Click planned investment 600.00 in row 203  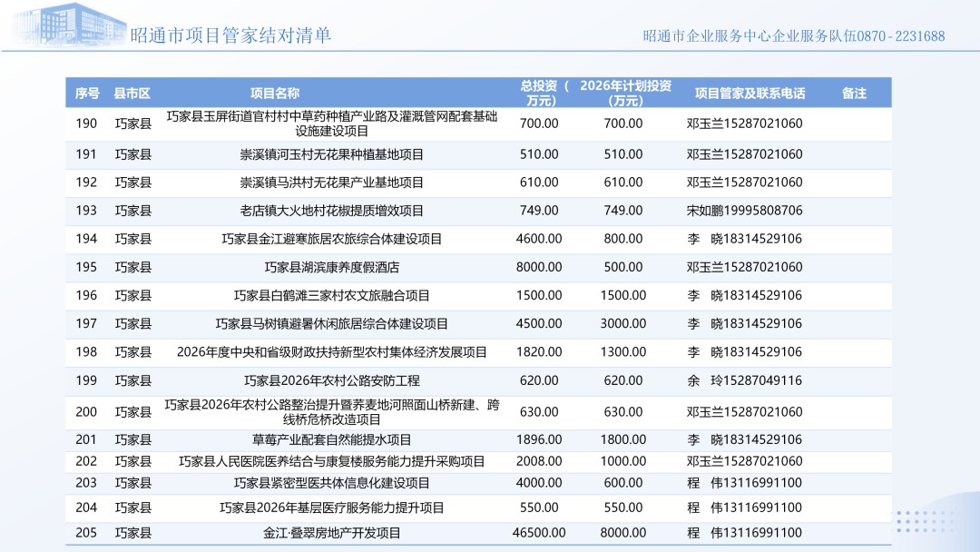coord(623,483)
